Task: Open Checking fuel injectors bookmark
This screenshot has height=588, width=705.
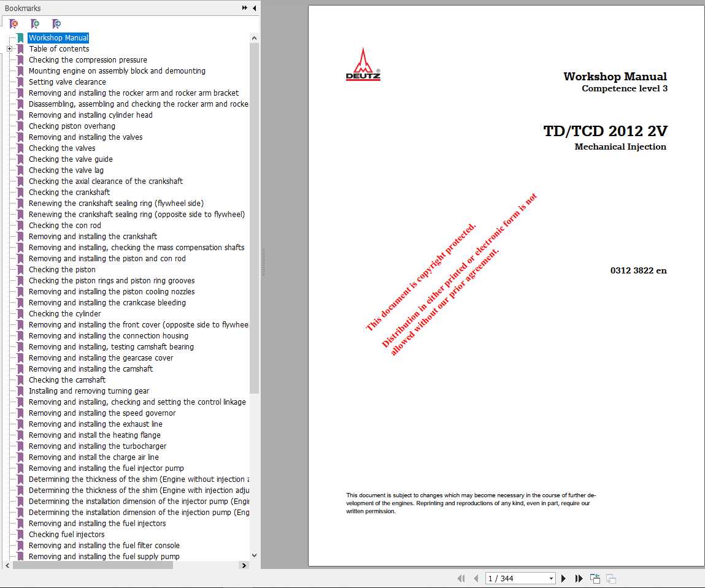Action: 66,535
